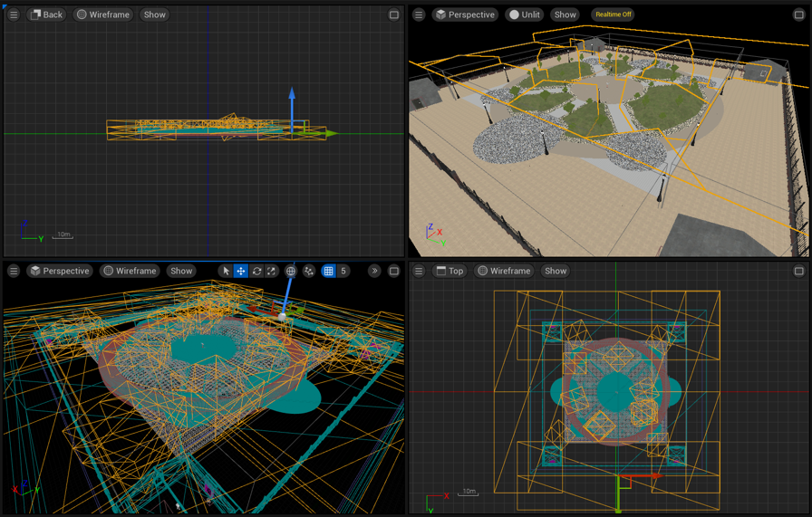Click the world coordinate system globe icon
Viewport: 812px width, 517px height.
[x=291, y=271]
